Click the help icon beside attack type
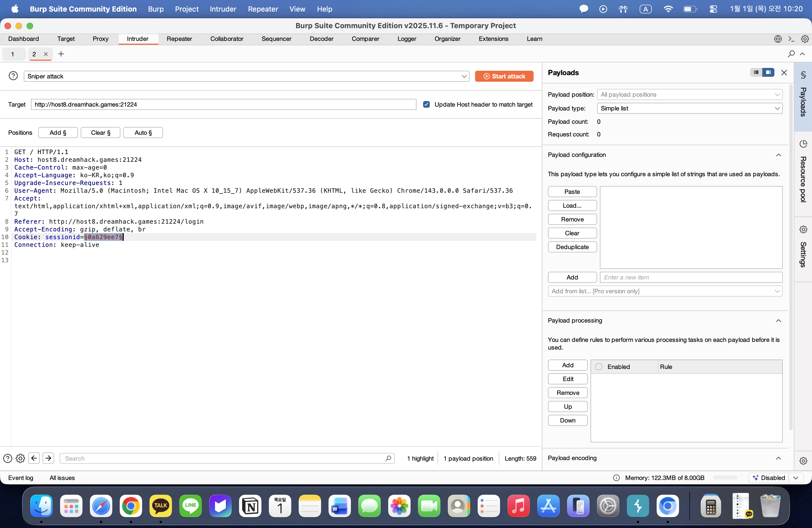Image resolution: width=812 pixels, height=528 pixels. [x=13, y=76]
